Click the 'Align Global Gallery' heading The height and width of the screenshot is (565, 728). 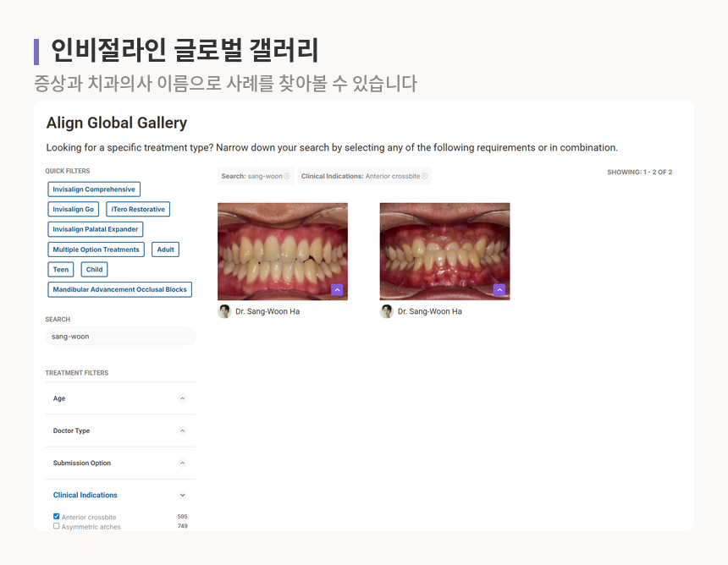(x=117, y=123)
